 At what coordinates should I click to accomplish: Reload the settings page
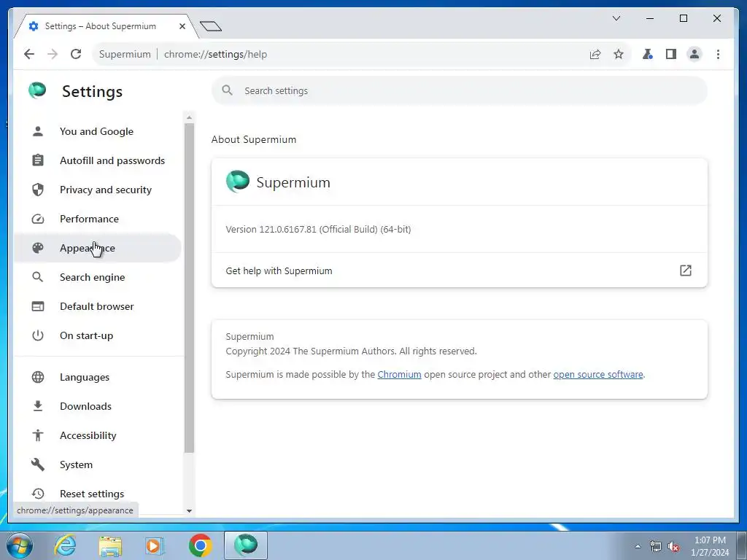point(76,54)
